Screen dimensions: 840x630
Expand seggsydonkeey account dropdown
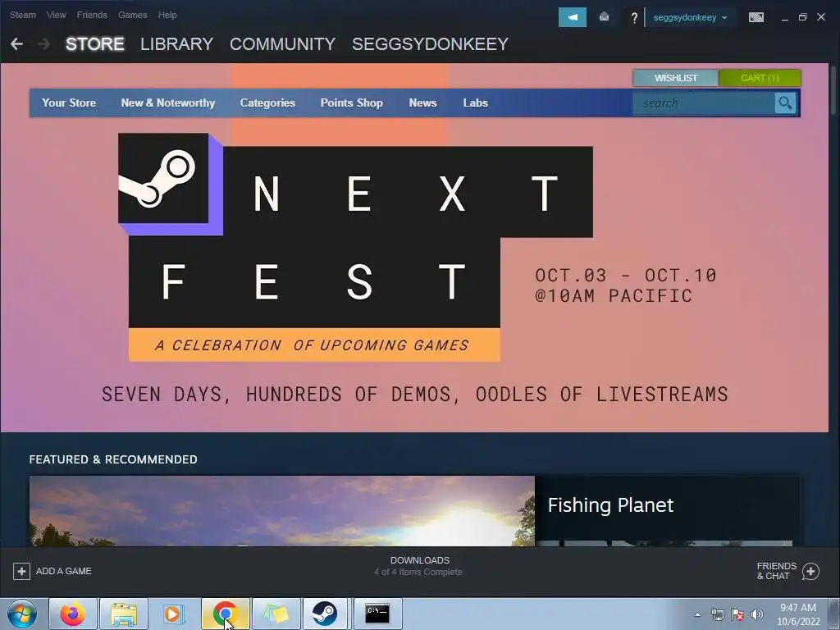point(690,18)
